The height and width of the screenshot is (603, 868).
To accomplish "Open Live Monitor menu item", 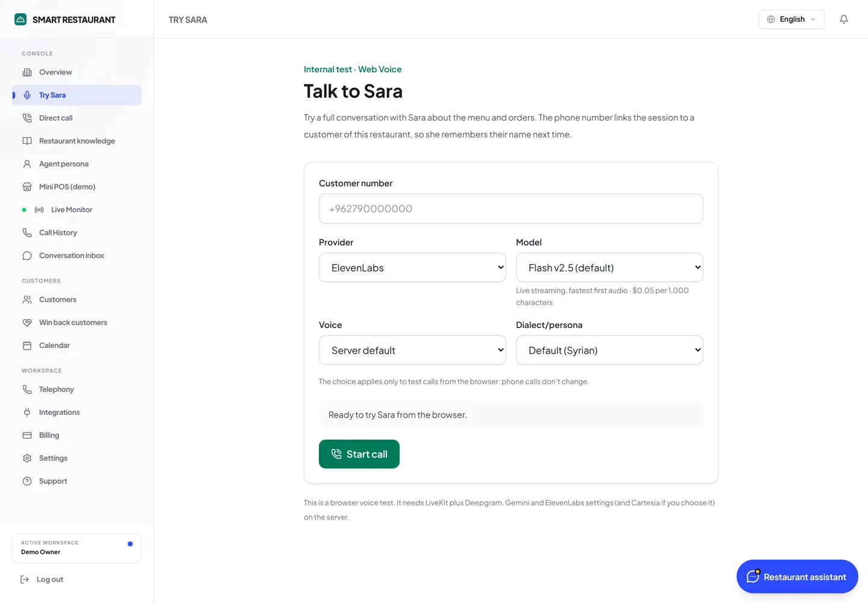I will click(77, 210).
